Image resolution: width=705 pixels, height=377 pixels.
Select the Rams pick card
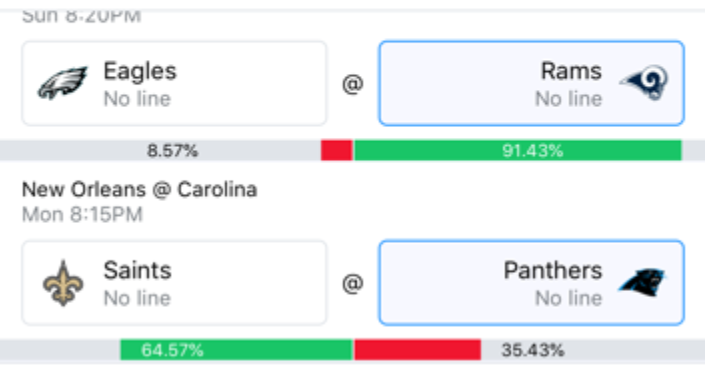pyautogui.click(x=531, y=83)
